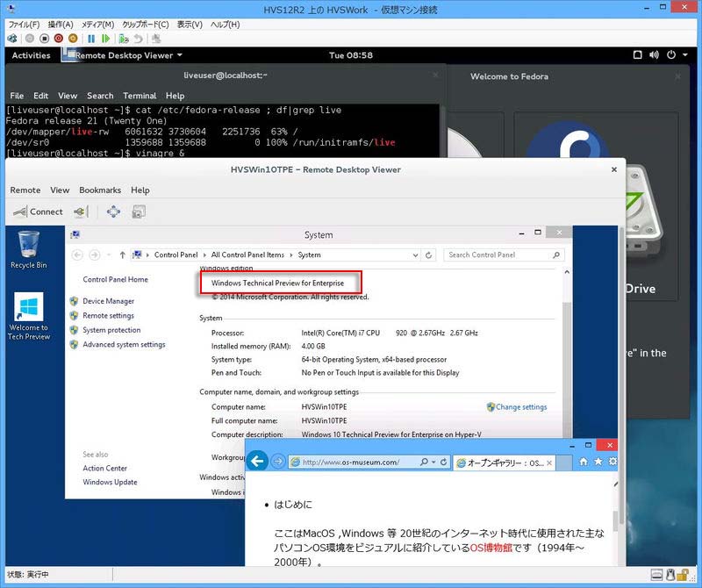
Task: Select the Recycle Bin desktop icon
Action: [29, 249]
